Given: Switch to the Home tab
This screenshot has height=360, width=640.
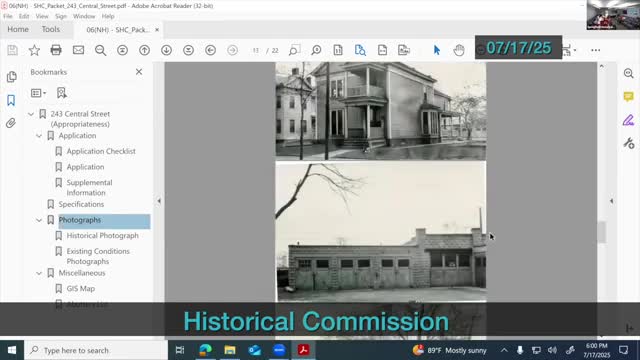Looking at the screenshot, I should pyautogui.click(x=18, y=29).
